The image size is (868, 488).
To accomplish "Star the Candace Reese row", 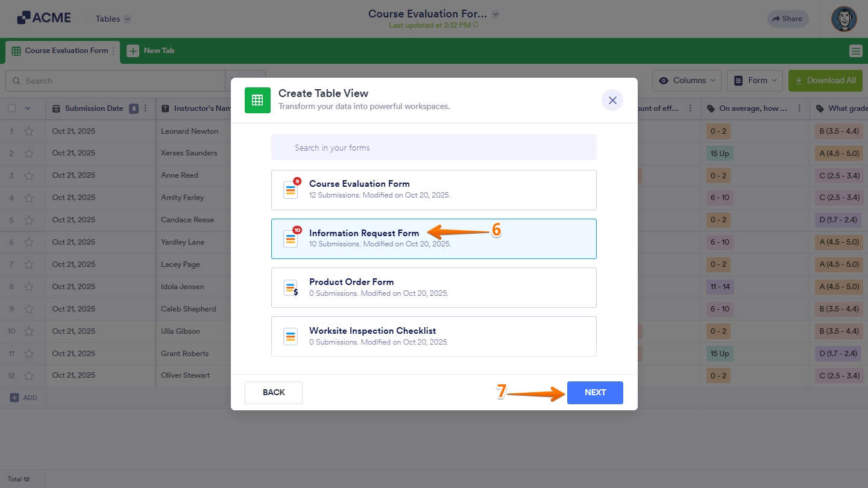I will (28, 220).
